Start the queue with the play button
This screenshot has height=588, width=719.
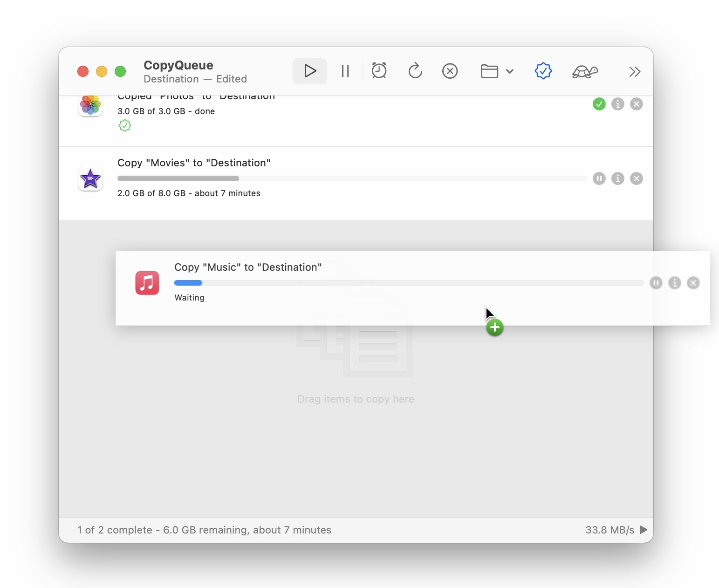click(x=310, y=71)
